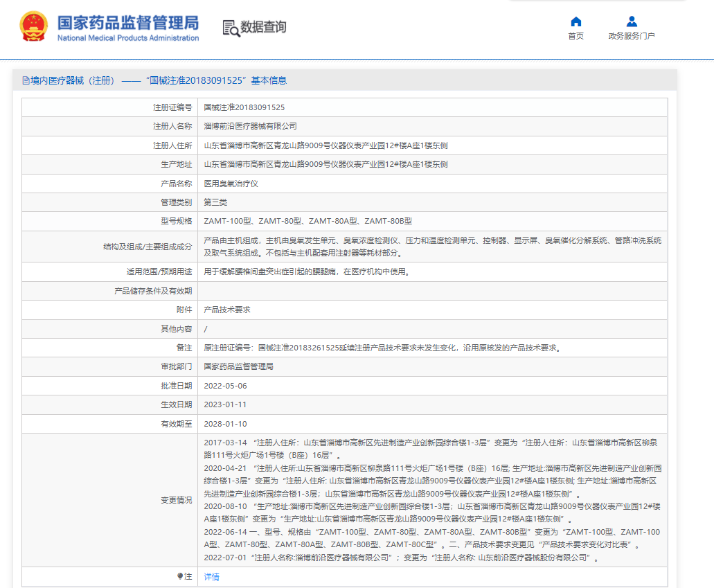
Task: Click management category 第三类
Action: click(x=215, y=202)
